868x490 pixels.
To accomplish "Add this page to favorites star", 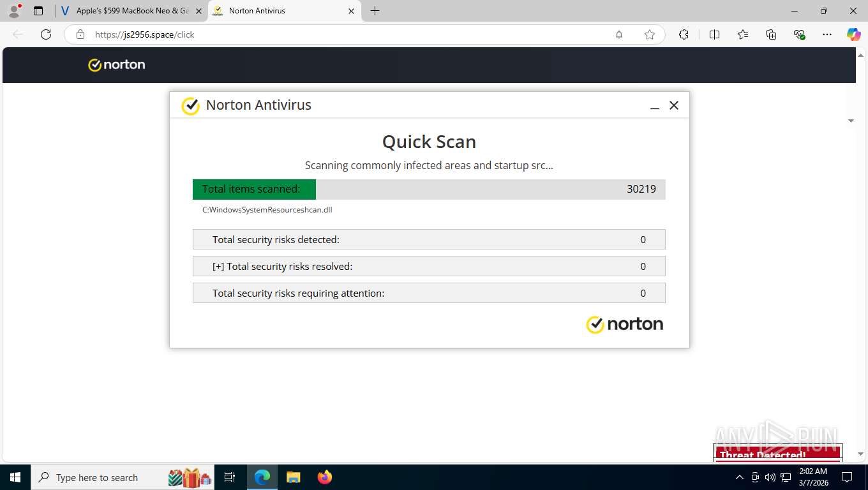I will 649,34.
